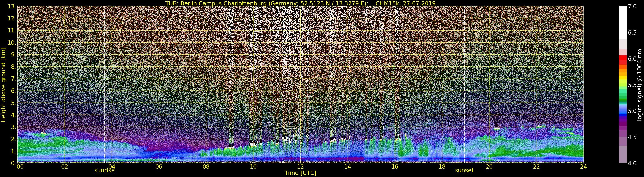
Task: Click the colorbar value label '6.5'
Action: click(632, 33)
